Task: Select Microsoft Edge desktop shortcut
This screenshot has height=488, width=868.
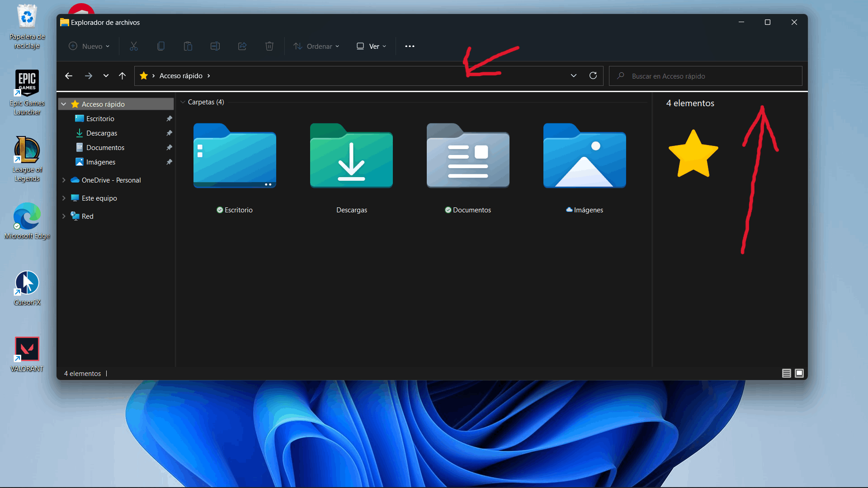Action: tap(27, 221)
